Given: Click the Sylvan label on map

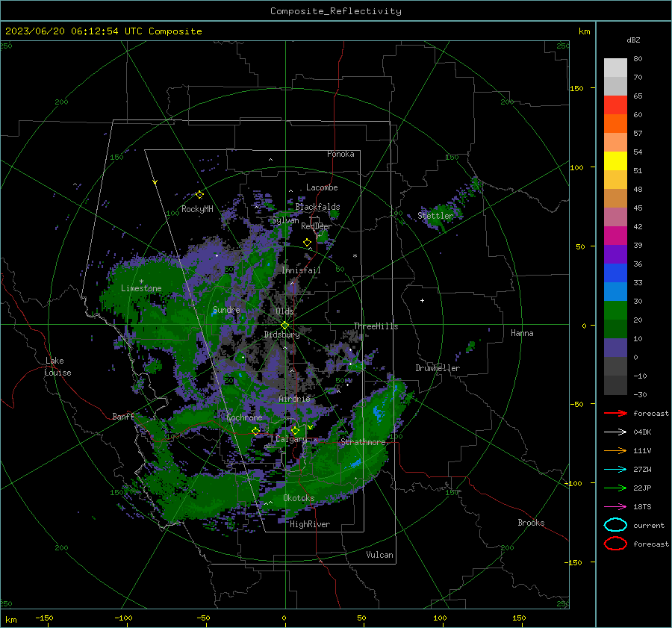Looking at the screenshot, I should [285, 220].
